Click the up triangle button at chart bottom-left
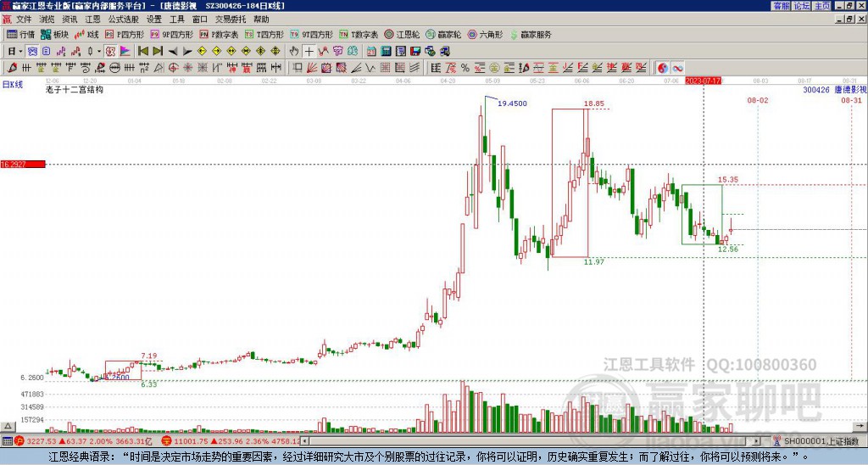Screen dimensions: 868x465 click(x=8, y=426)
